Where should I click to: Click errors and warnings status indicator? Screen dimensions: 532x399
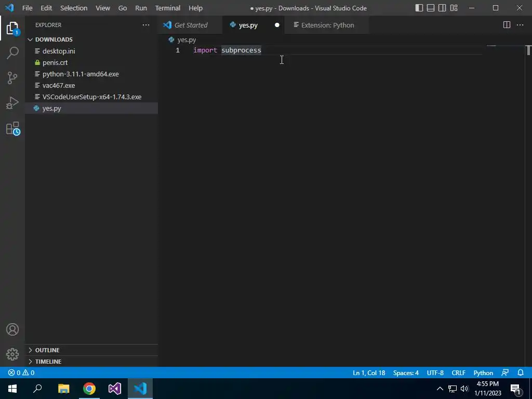click(x=21, y=373)
